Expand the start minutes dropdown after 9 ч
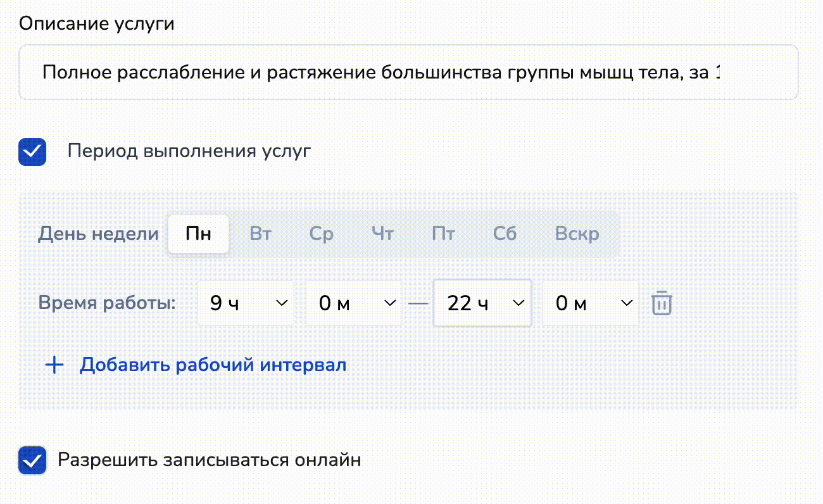 pos(354,303)
